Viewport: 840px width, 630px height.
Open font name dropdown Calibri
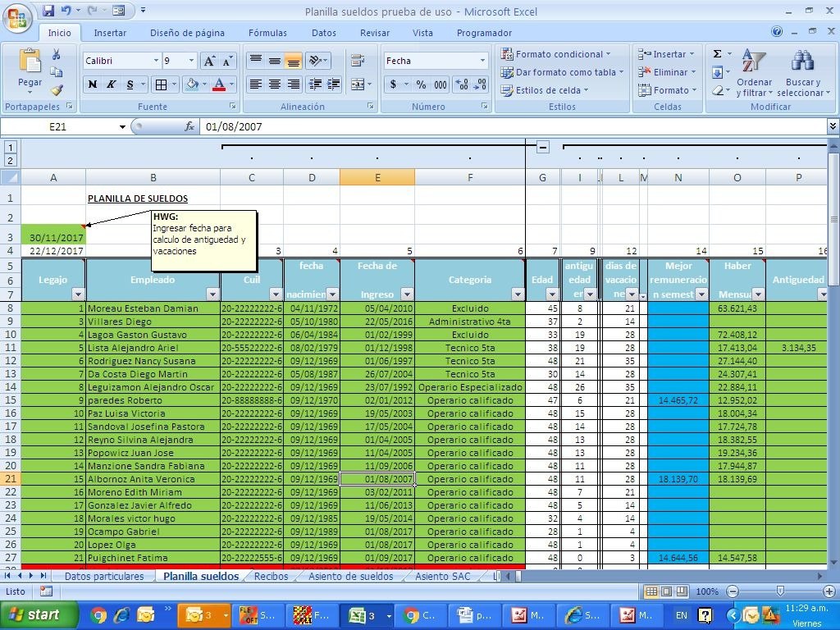[x=156, y=61]
